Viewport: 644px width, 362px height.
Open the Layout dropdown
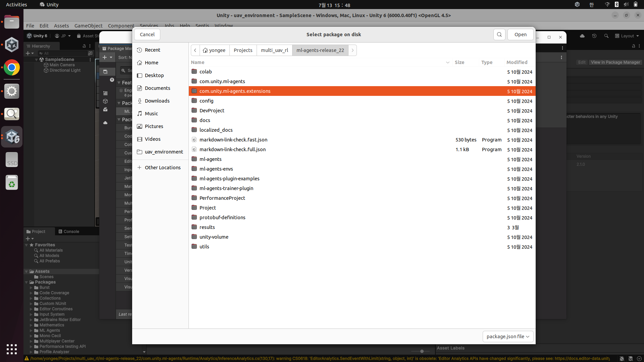click(627, 36)
